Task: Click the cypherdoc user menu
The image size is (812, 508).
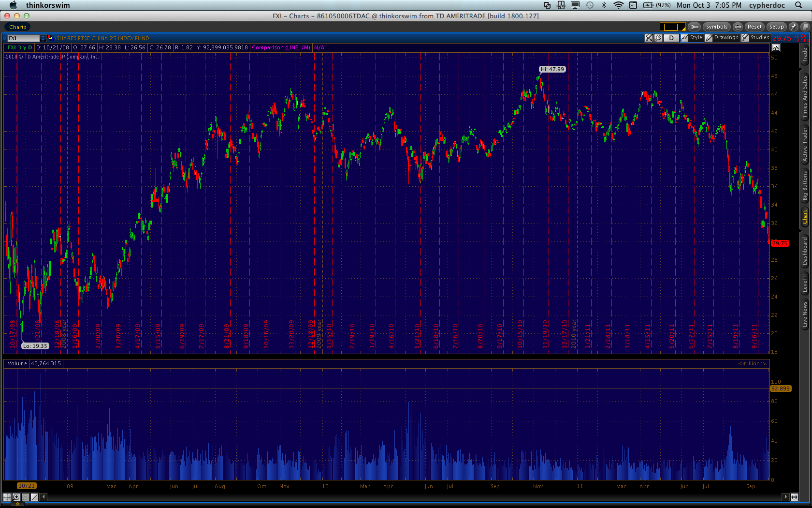Action: pos(767,5)
